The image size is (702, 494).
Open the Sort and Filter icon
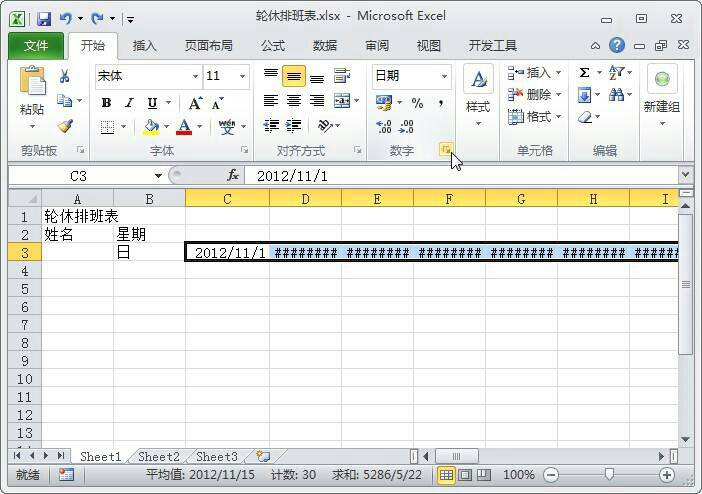tap(616, 73)
